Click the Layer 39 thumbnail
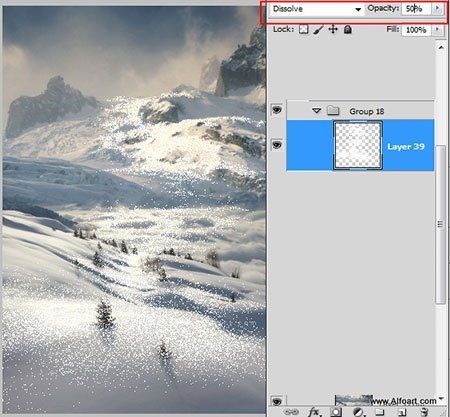The width and height of the screenshot is (450, 417). (x=358, y=145)
